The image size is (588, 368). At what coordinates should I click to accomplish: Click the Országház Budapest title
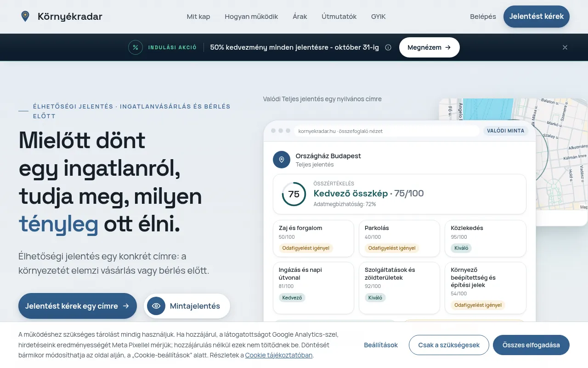coord(328,156)
